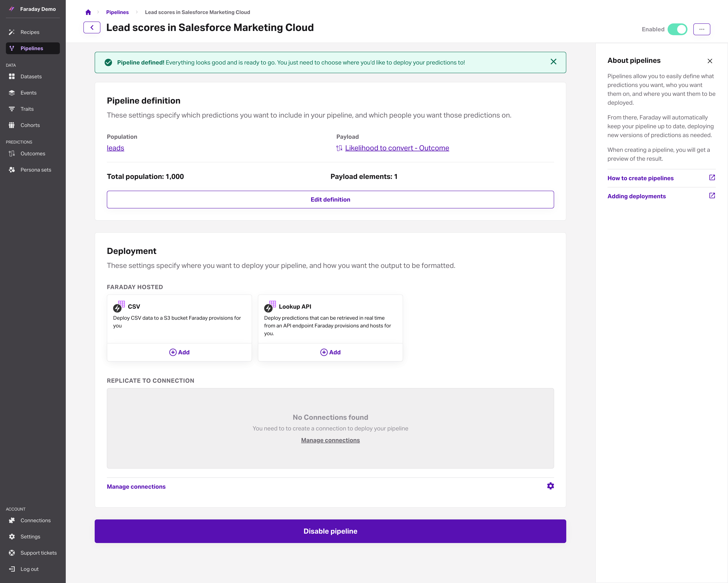
Task: Click the FARADAY HOSTED section label
Action: pyautogui.click(x=135, y=287)
